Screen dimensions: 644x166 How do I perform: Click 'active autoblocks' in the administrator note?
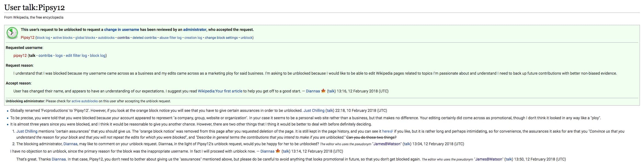[84, 101]
